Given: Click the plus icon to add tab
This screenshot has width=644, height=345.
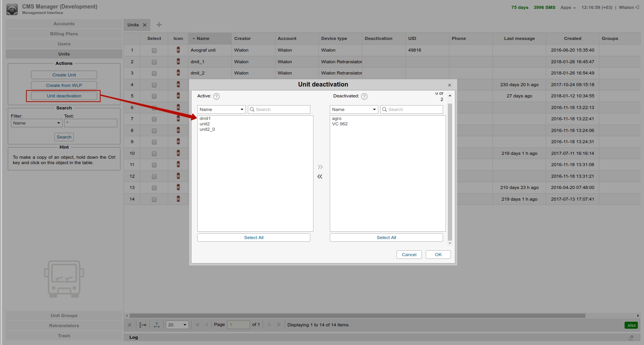Looking at the screenshot, I should (159, 25).
